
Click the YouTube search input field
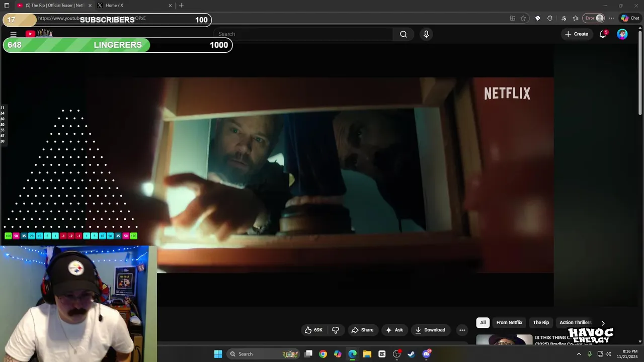click(x=303, y=34)
